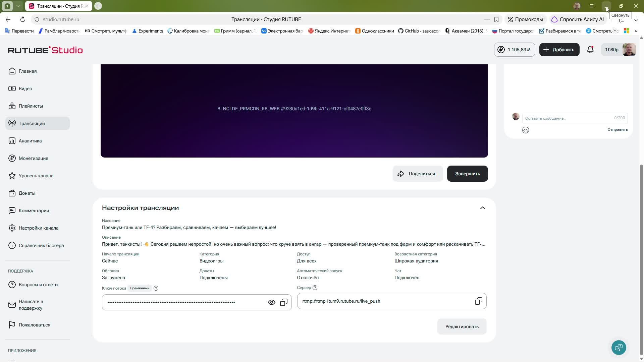The width and height of the screenshot is (644, 362).
Task: Click the Ключ потока help icon
Action: point(156,288)
